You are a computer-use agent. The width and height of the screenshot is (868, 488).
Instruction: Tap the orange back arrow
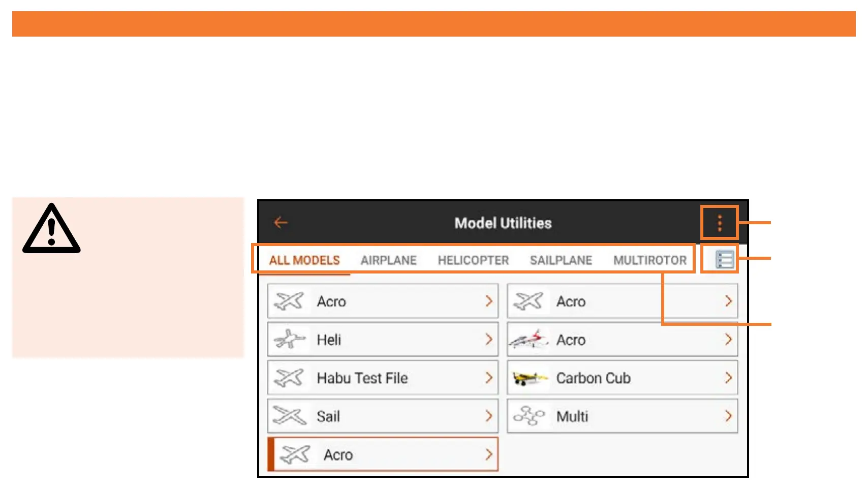pos(281,223)
